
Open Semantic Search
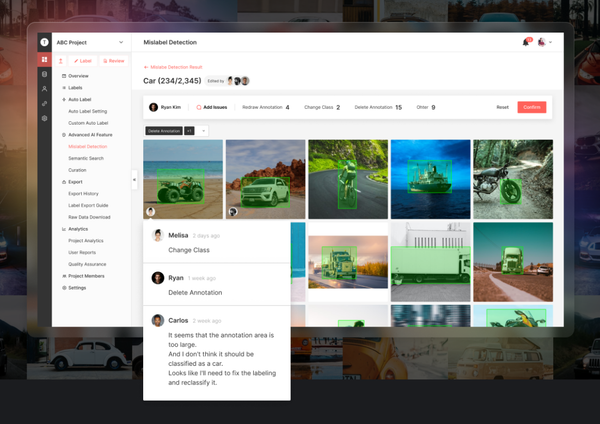86,158
